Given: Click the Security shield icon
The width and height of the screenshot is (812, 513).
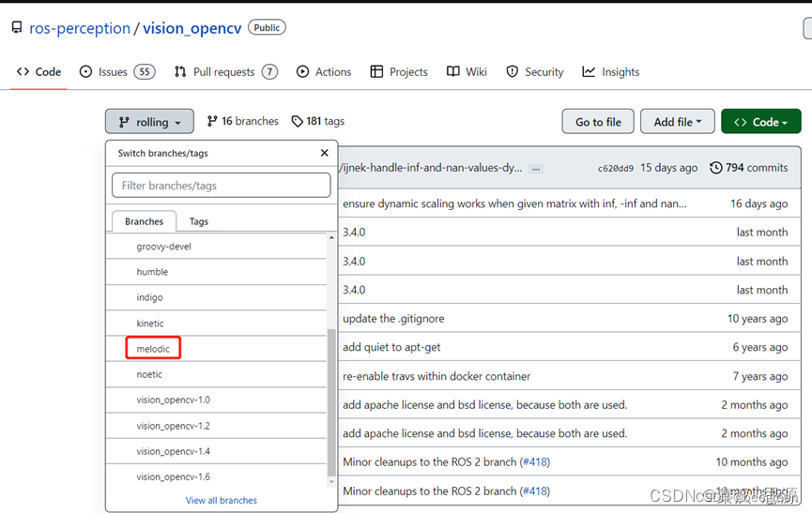Looking at the screenshot, I should (x=513, y=71).
